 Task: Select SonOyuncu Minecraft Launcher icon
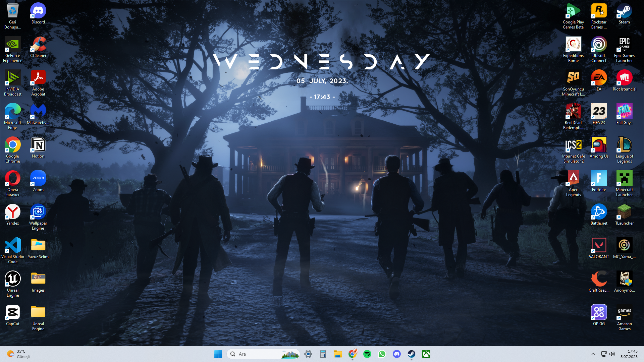click(x=573, y=83)
